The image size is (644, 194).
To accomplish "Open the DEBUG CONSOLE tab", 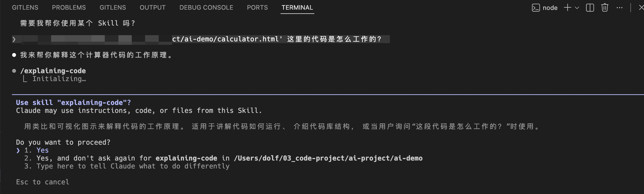I will point(206,8).
